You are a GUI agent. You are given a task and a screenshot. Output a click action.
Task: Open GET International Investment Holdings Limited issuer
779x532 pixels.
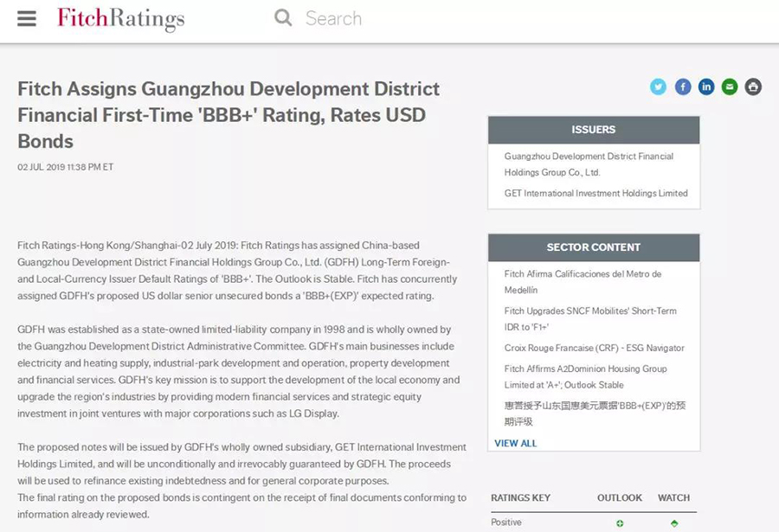(596, 193)
